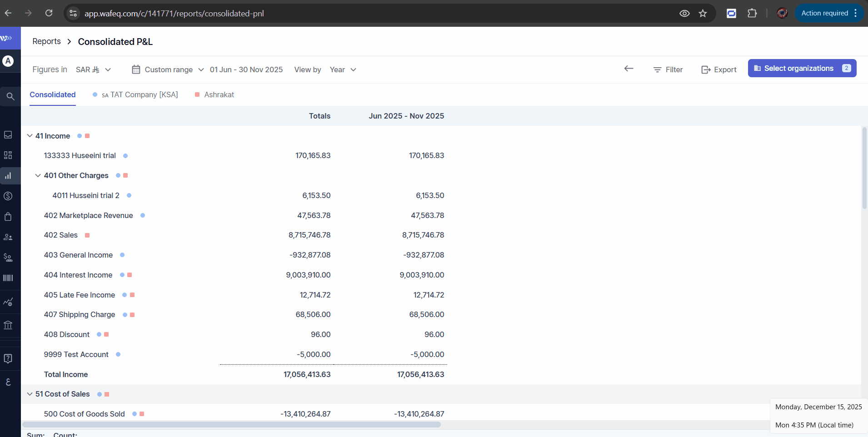Click the inbox tray icon in sidebar
868x437 pixels.
8,135
